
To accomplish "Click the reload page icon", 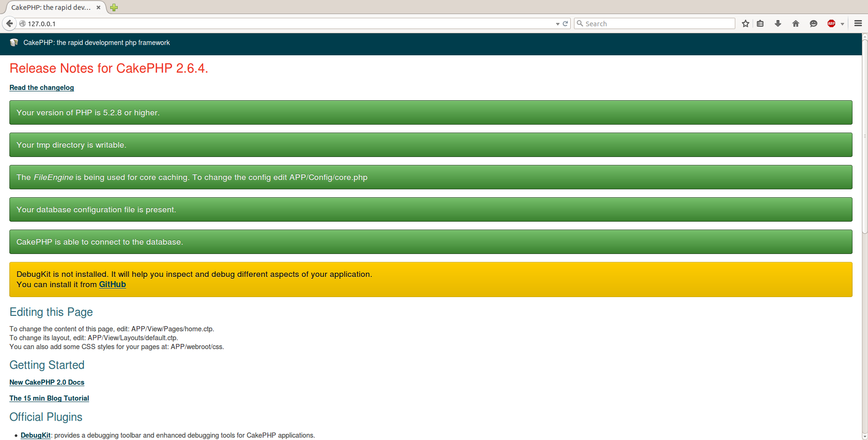I will [x=566, y=23].
